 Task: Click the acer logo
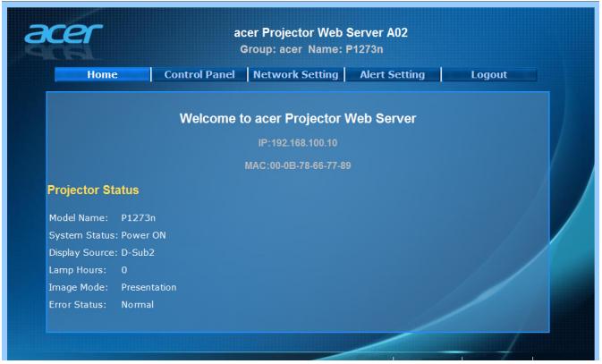(x=64, y=33)
